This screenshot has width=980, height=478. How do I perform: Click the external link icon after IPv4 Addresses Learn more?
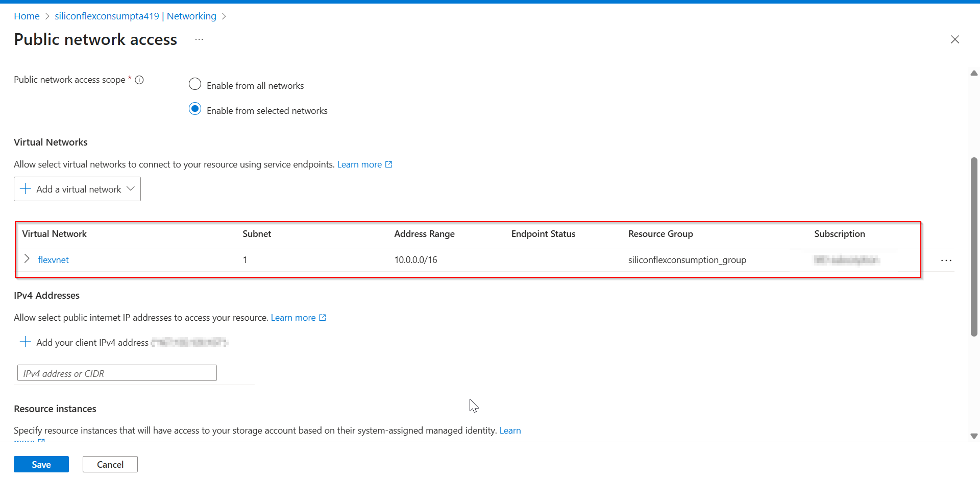pyautogui.click(x=323, y=317)
